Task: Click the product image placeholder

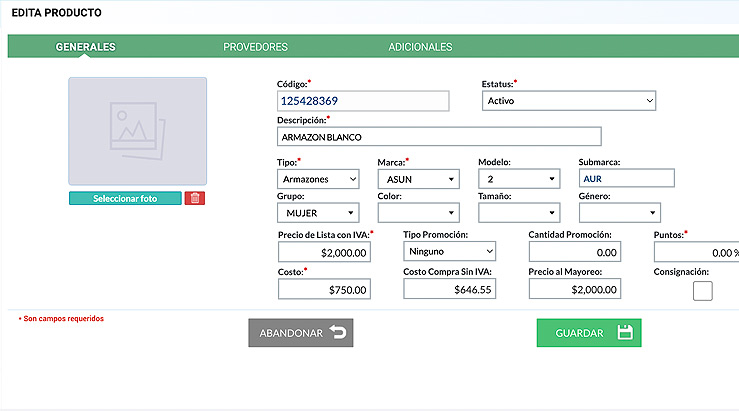Action: [138, 131]
